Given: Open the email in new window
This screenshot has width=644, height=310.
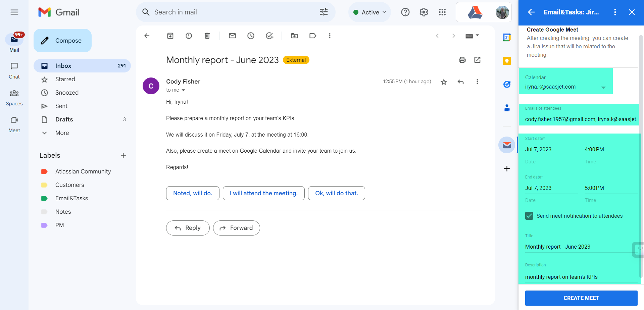Looking at the screenshot, I should [477, 60].
